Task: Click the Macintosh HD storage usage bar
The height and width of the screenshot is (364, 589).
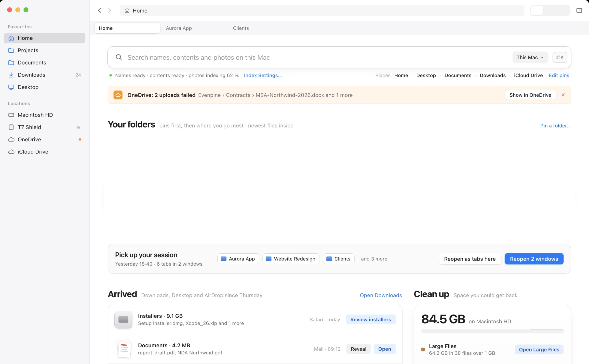Action: 492,331
